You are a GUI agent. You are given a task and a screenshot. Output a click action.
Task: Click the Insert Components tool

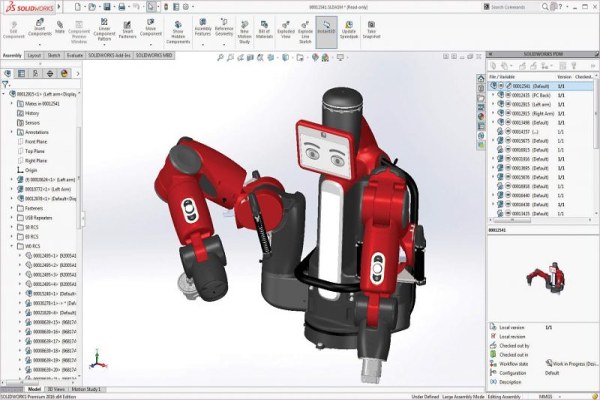pos(40,28)
